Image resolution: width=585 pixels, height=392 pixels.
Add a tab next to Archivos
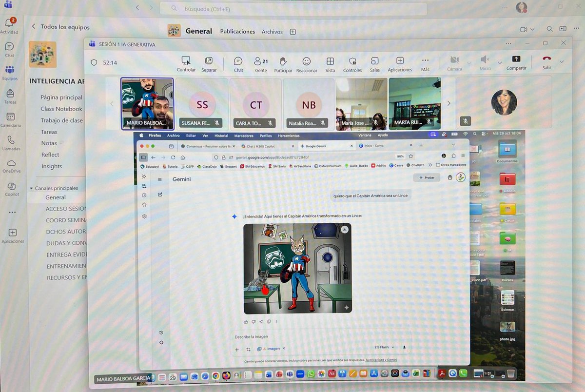(x=292, y=32)
